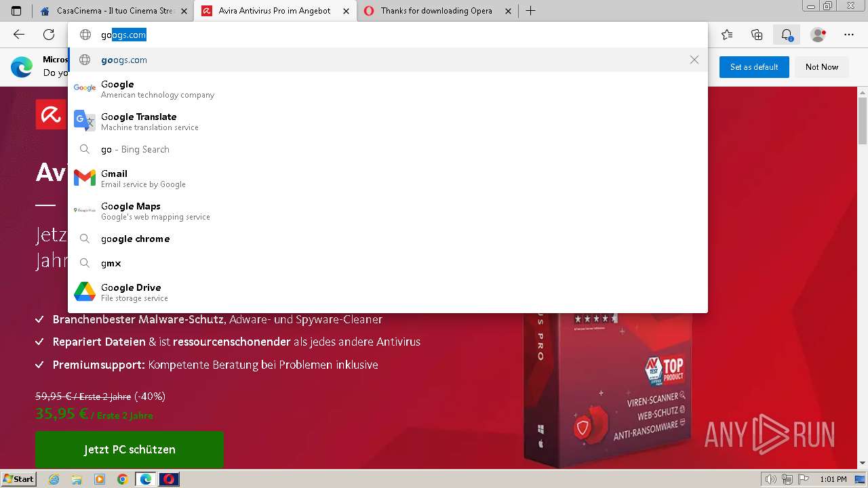Click the Set as default button
This screenshot has height=488, width=868.
pos(754,67)
